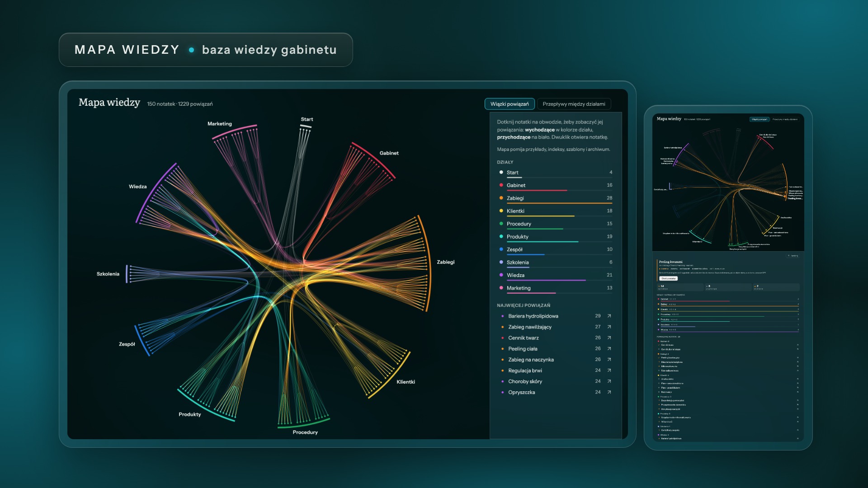Image resolution: width=868 pixels, height=488 pixels.
Task: Open Peeling ciała arrow icon
Action: (609, 349)
